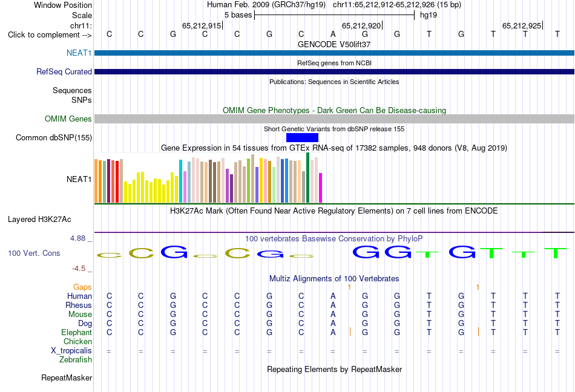This screenshot has width=575, height=392.
Task: Click the NEAT1 GTEx expression label
Action: pyautogui.click(x=79, y=179)
